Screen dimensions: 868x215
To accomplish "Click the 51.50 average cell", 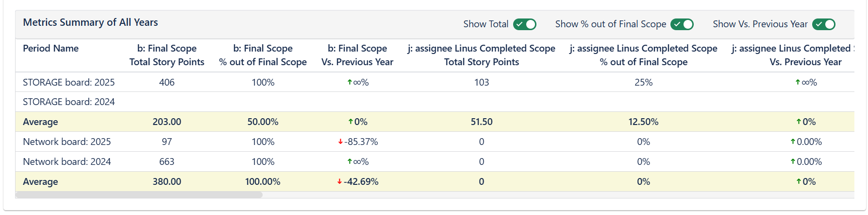I will (x=481, y=122).
